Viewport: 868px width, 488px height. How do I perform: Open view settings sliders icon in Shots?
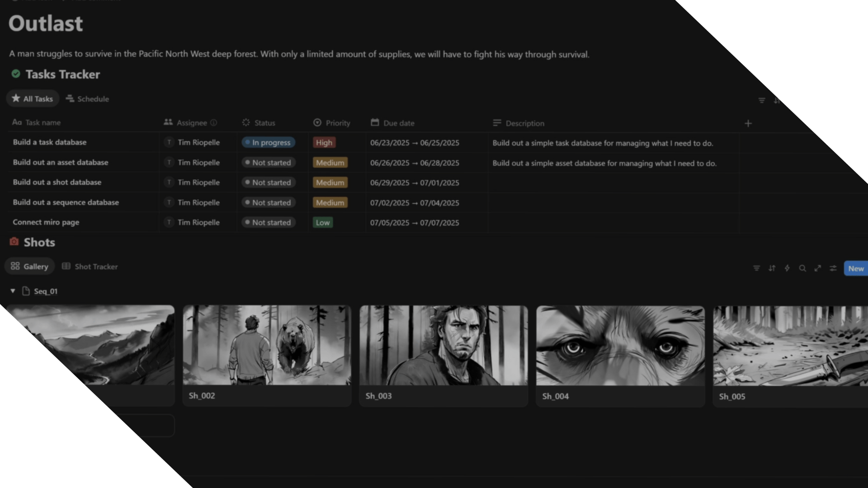(x=833, y=268)
